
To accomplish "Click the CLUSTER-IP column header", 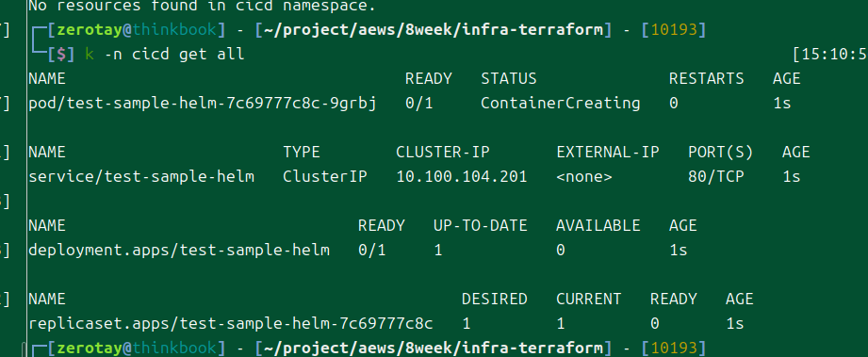I will point(443,153).
